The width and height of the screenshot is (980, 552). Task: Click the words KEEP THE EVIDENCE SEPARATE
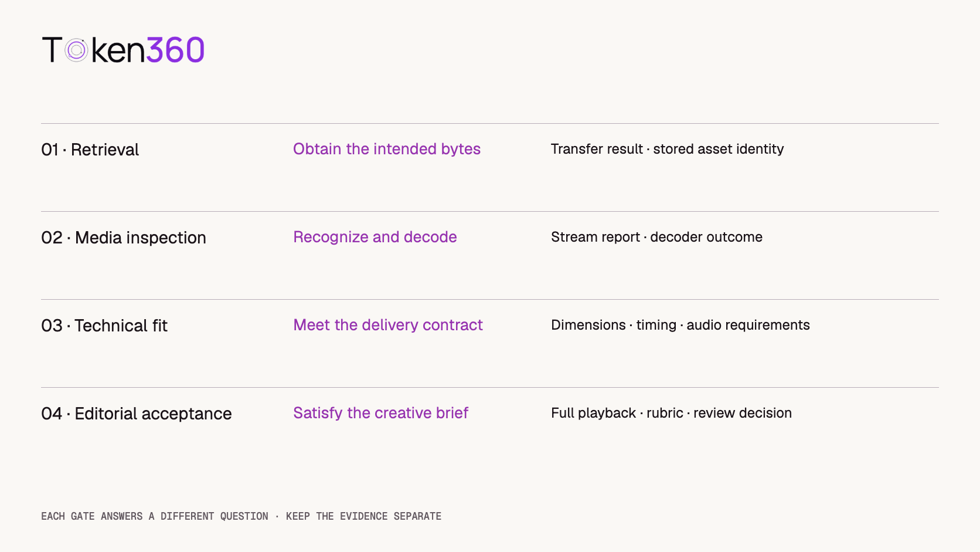364,516
